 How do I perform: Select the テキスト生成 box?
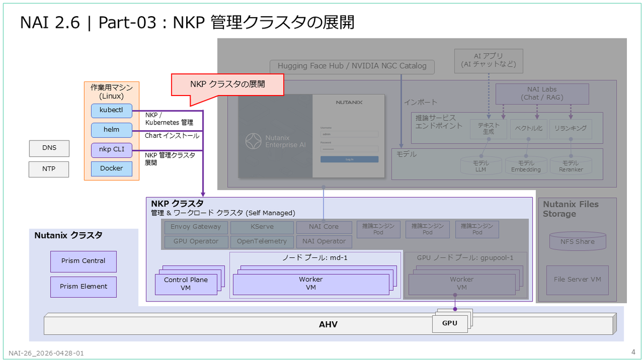click(x=488, y=129)
